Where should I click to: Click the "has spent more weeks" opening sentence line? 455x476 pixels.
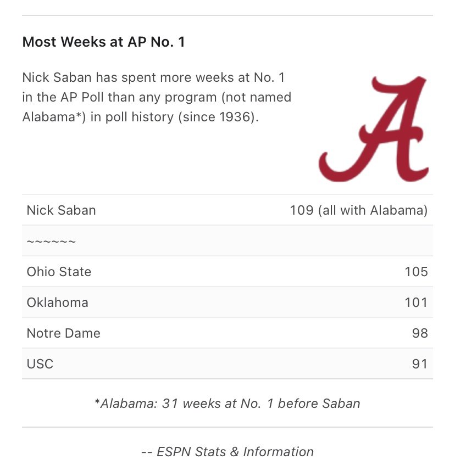[x=153, y=77]
